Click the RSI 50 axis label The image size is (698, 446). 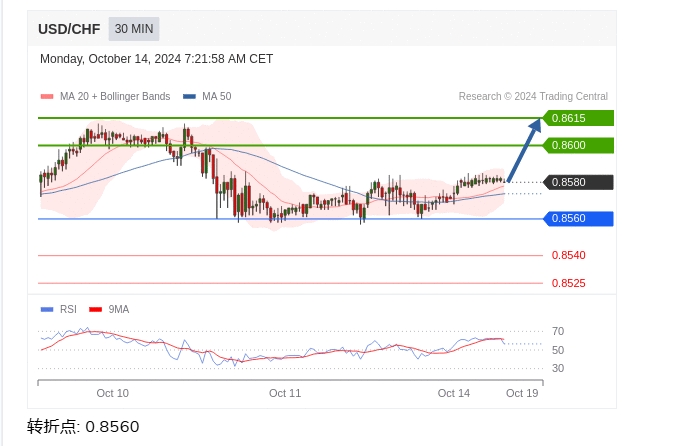[558, 350]
